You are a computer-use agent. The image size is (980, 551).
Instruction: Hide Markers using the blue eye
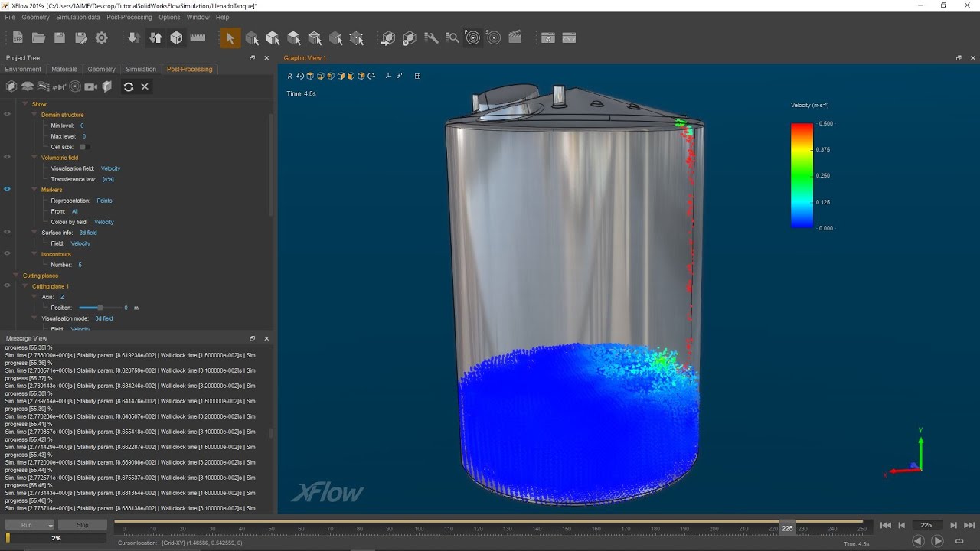(8, 190)
